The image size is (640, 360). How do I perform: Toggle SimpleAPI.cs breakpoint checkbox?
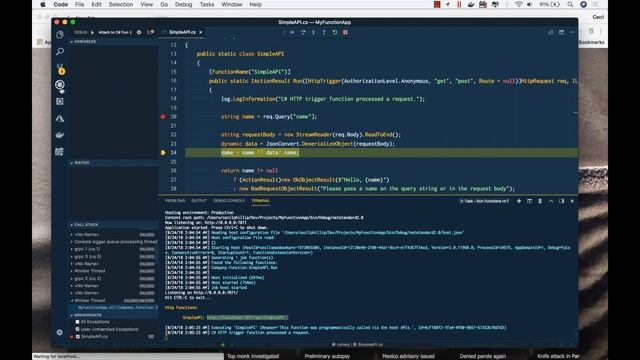coord(78,337)
